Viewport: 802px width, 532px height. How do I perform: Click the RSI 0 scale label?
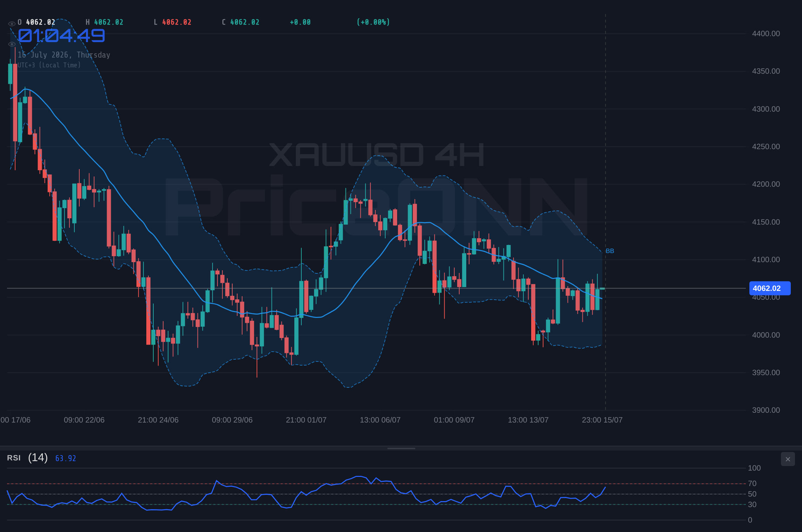tap(750, 520)
